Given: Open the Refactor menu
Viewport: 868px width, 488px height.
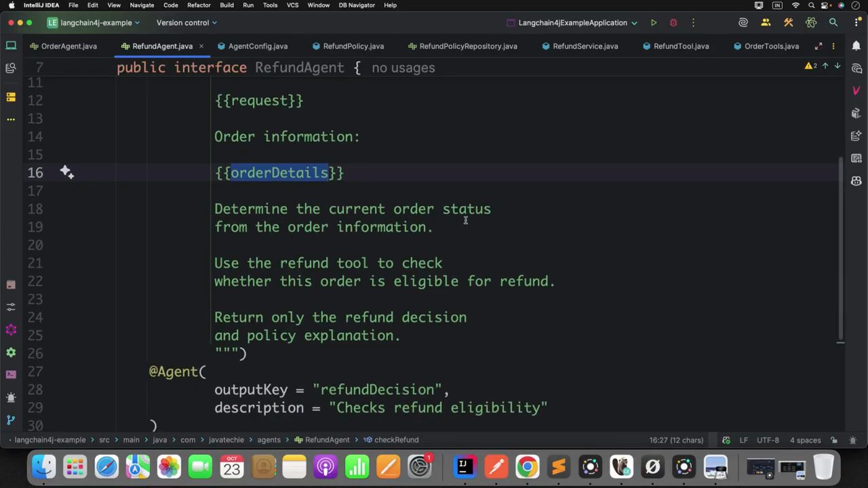Looking at the screenshot, I should tap(199, 5).
